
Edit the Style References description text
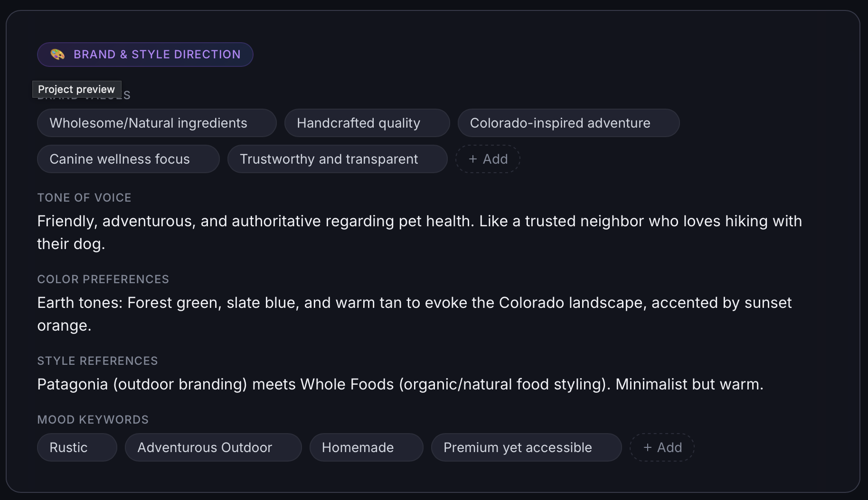click(x=400, y=384)
